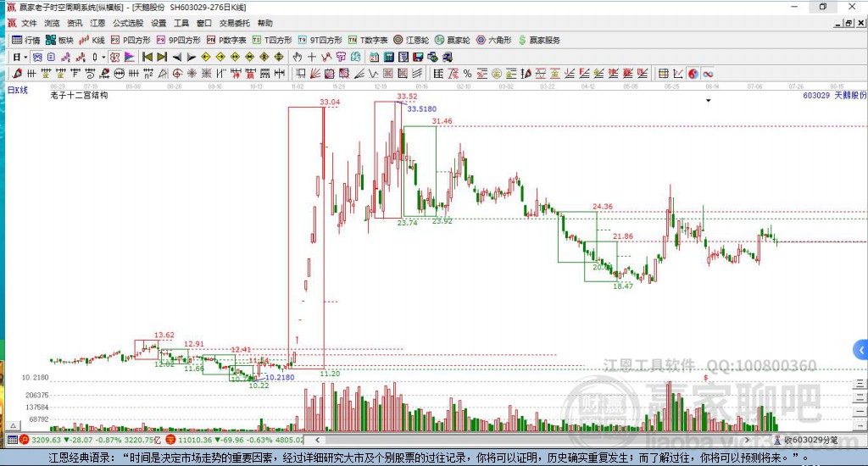
Task: Step chart right with black right arrow
Action: coord(192,57)
